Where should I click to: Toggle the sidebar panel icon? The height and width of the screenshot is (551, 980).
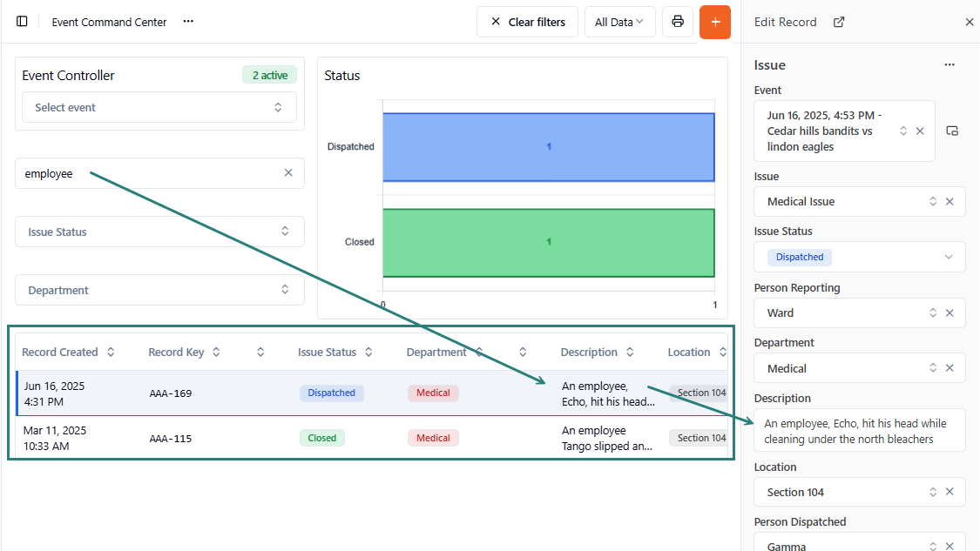coord(22,22)
